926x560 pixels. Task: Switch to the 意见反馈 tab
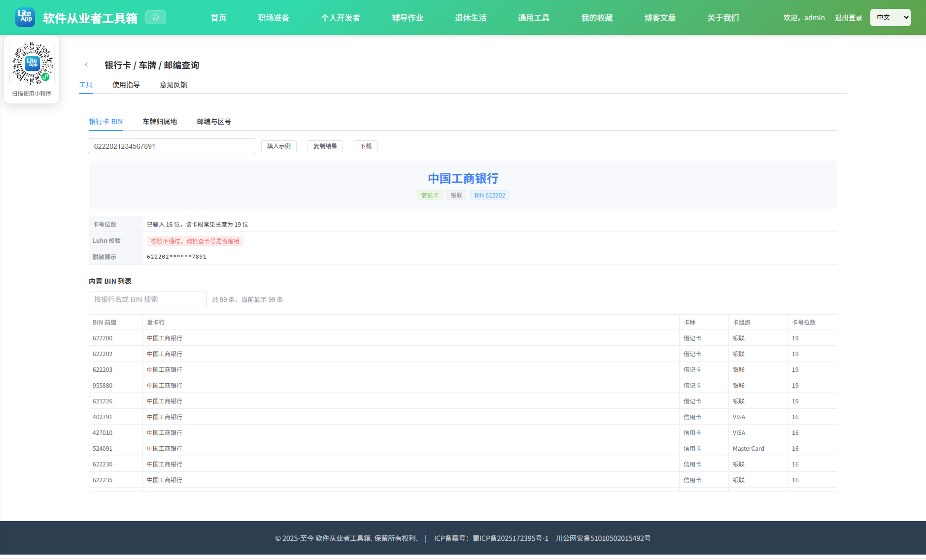(173, 85)
